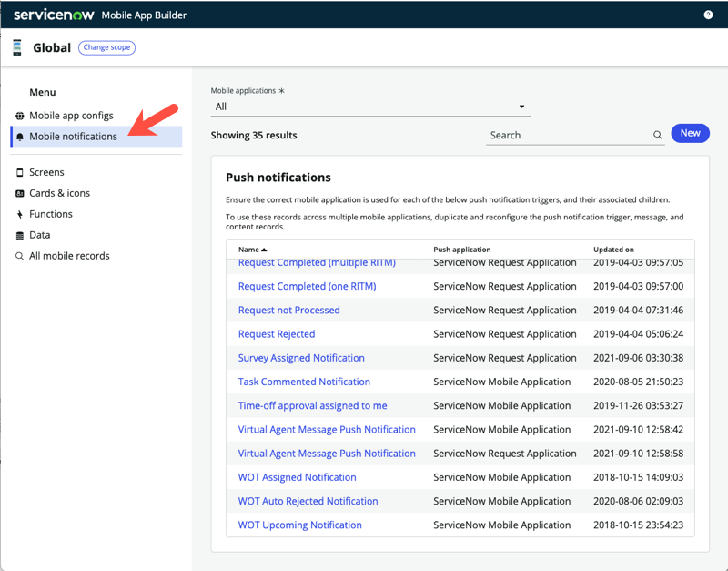Click the Data database icon
This screenshot has width=728, height=571.
point(19,236)
